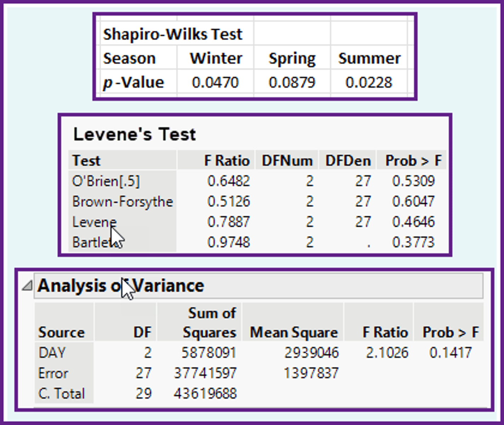The image size is (504, 425).
Task: Select Levene's Prob > F value 0.4646
Action: (x=413, y=222)
